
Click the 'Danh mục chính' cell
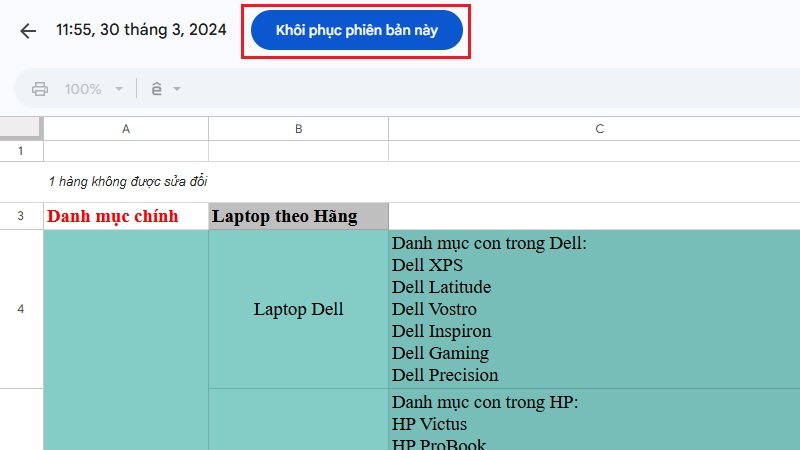tap(126, 216)
